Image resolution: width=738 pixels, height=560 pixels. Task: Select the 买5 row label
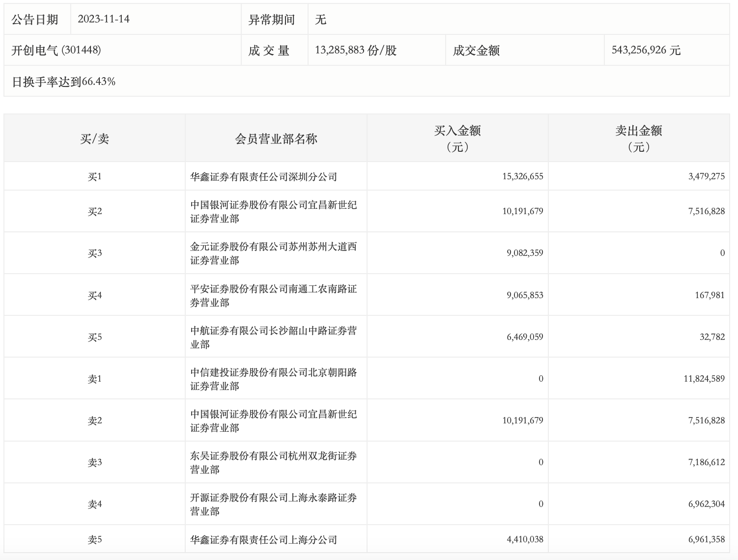tap(95, 337)
